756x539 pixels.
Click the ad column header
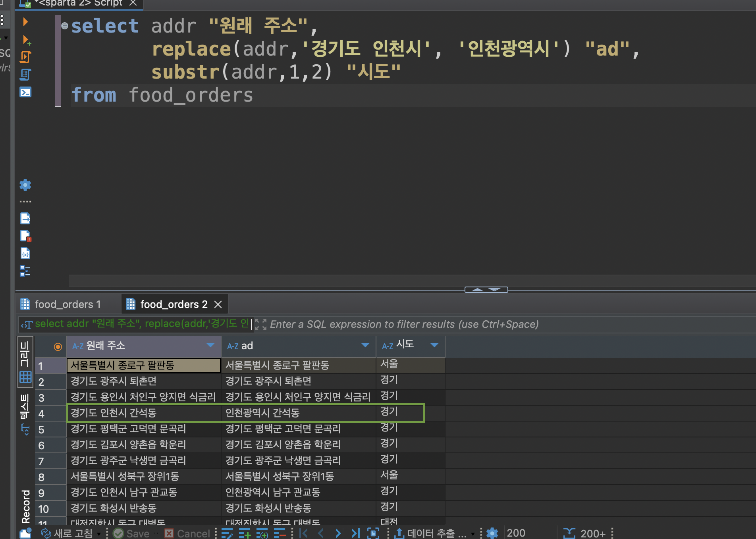pyautogui.click(x=299, y=346)
